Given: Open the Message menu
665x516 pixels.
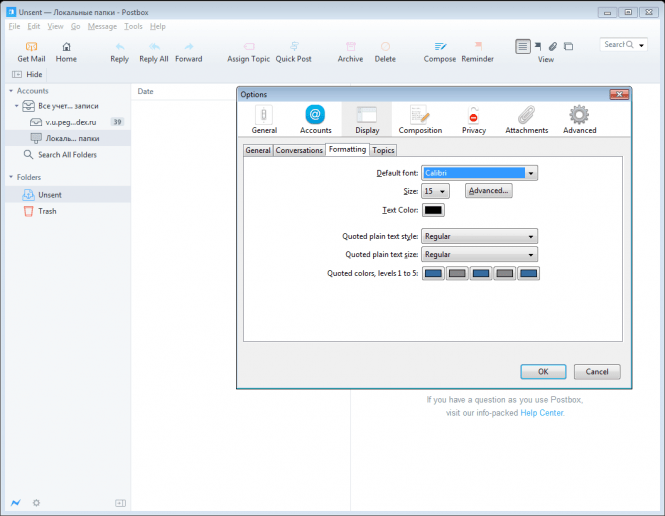Looking at the screenshot, I should click(x=102, y=26).
